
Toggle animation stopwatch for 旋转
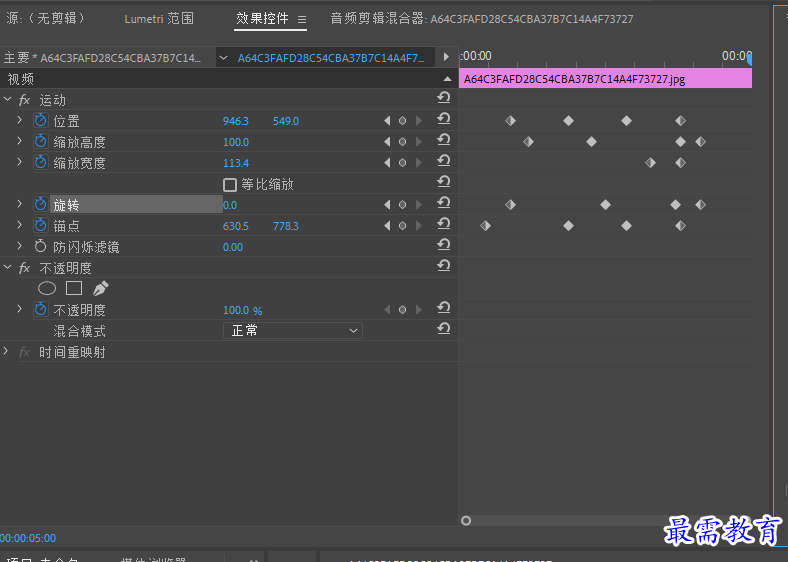click(41, 205)
